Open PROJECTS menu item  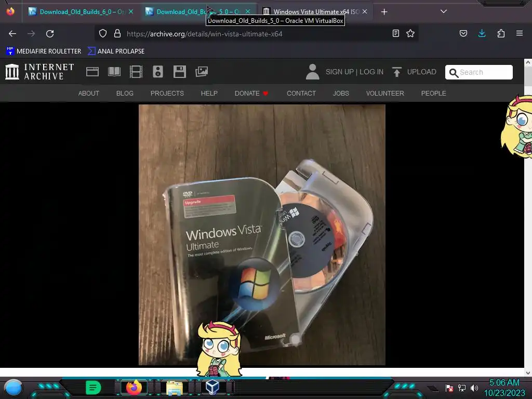[x=167, y=94]
